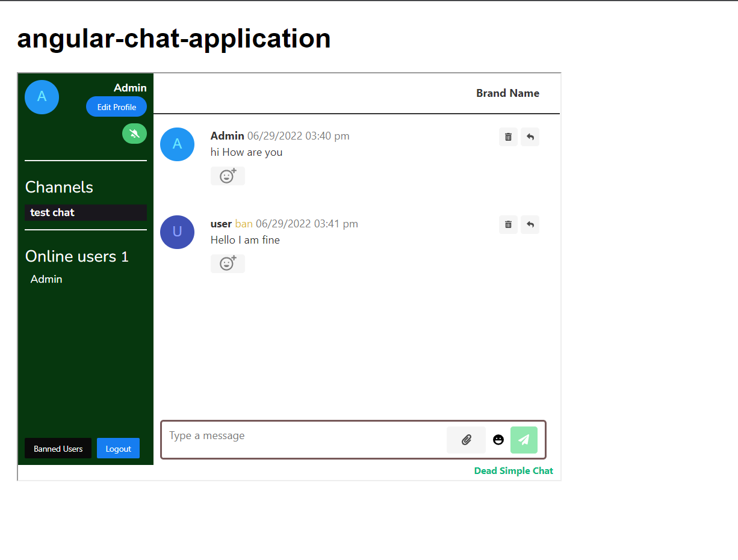Image resolution: width=738 pixels, height=560 pixels.
Task: Open the Edit Profile dialog
Action: [116, 106]
